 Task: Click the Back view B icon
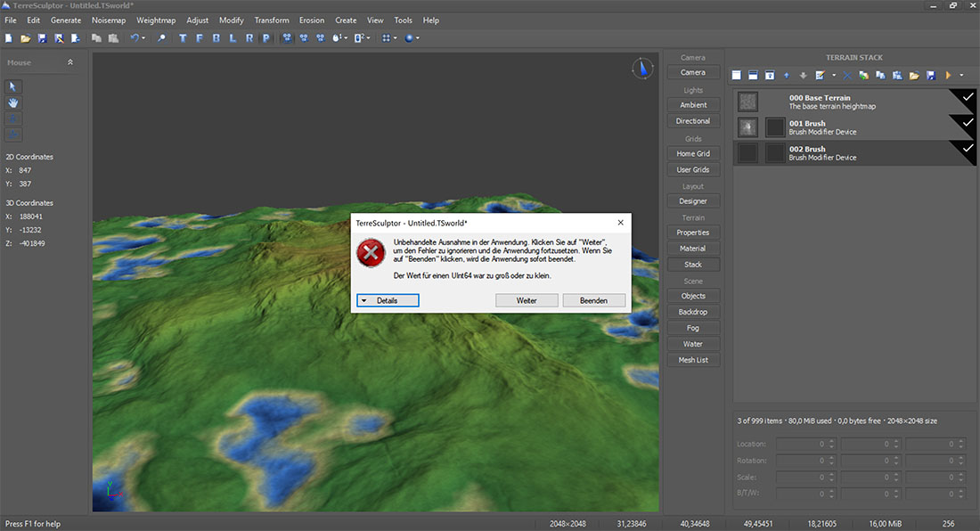point(216,38)
